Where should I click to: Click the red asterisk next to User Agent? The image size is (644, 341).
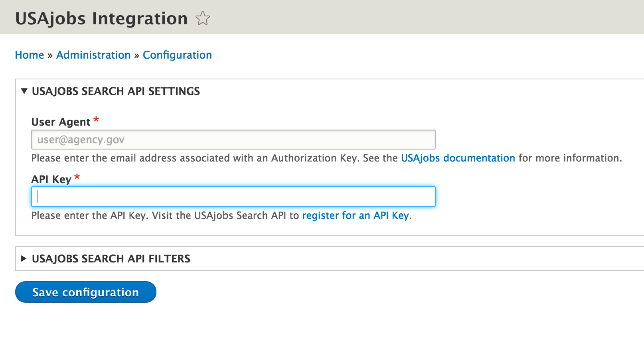point(96,120)
